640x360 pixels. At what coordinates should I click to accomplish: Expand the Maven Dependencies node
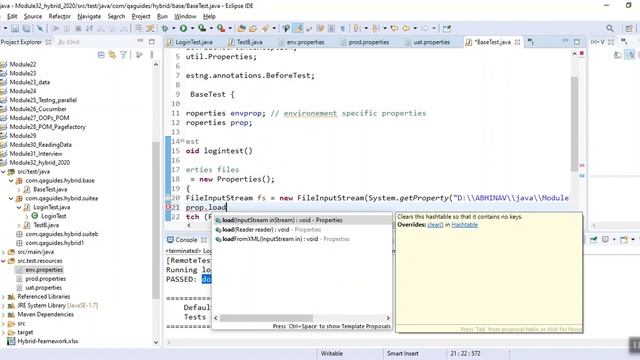3,315
